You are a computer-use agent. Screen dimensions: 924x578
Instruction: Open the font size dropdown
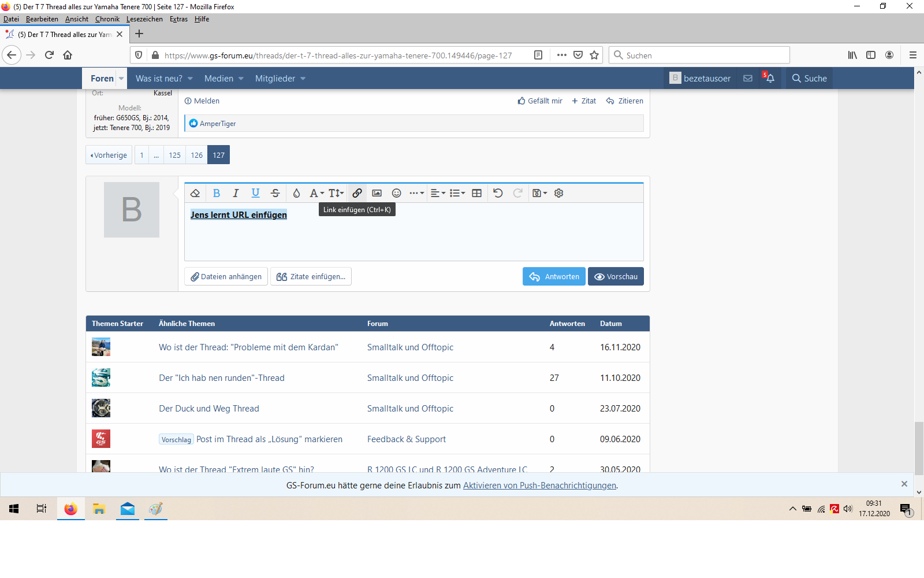click(x=336, y=193)
